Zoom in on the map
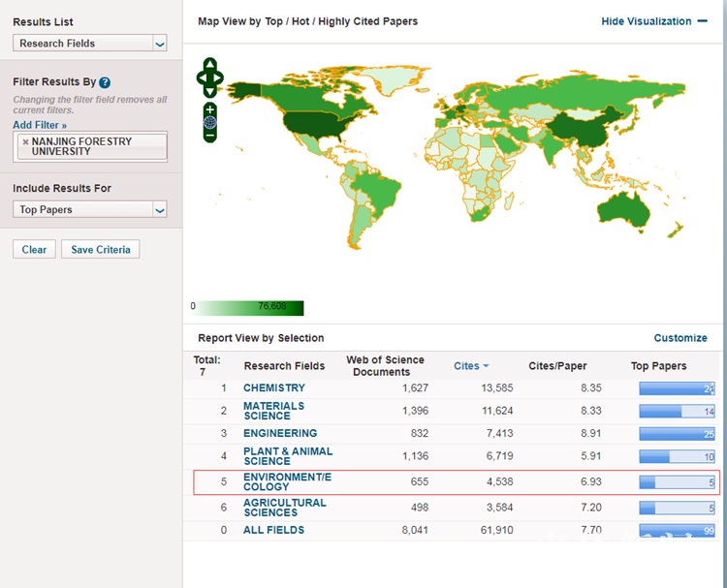Viewport: 727px width, 588px height. (x=210, y=109)
